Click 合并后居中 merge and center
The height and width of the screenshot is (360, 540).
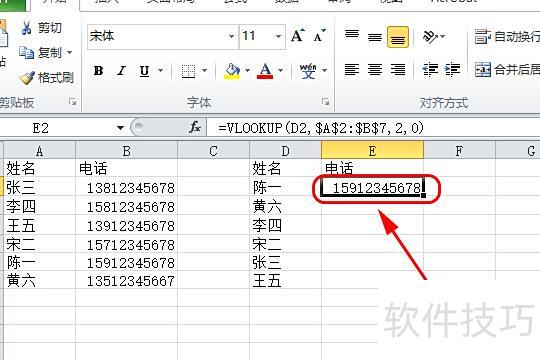coord(507,70)
